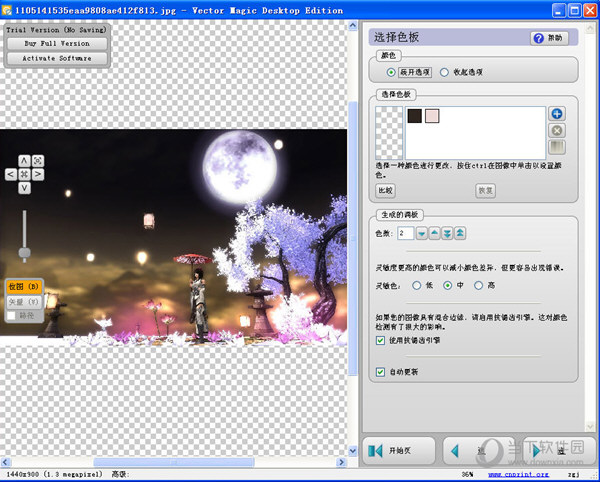The height and width of the screenshot is (482, 600).
Task: Select the 中 (medium) sensitivity radio button
Action: coord(447,285)
